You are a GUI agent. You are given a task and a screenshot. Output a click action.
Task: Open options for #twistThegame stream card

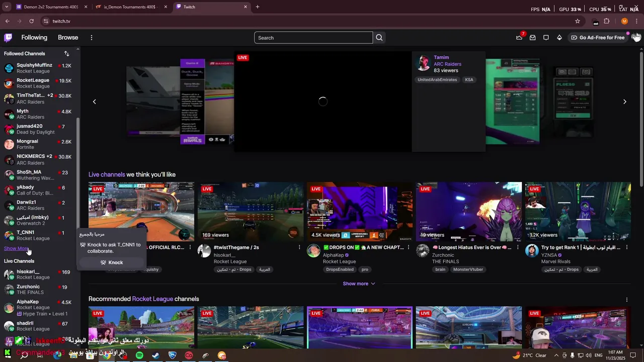click(x=299, y=247)
